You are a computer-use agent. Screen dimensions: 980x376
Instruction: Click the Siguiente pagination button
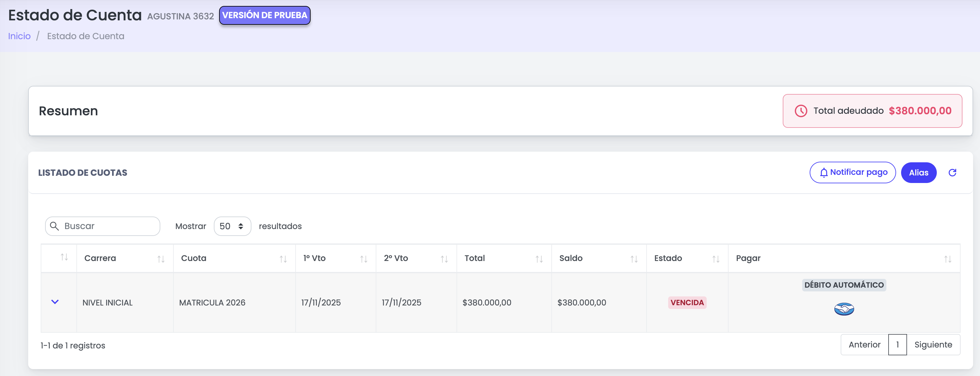(x=933, y=345)
